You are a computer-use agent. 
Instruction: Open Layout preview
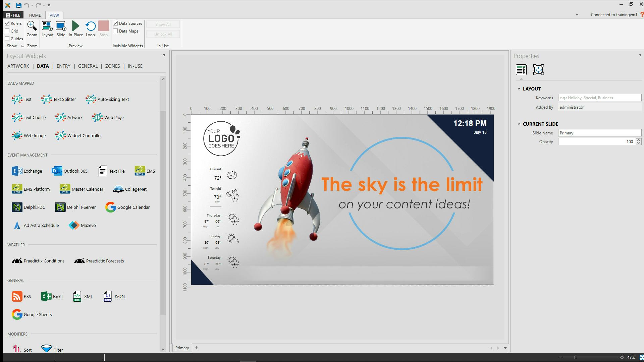(47, 26)
